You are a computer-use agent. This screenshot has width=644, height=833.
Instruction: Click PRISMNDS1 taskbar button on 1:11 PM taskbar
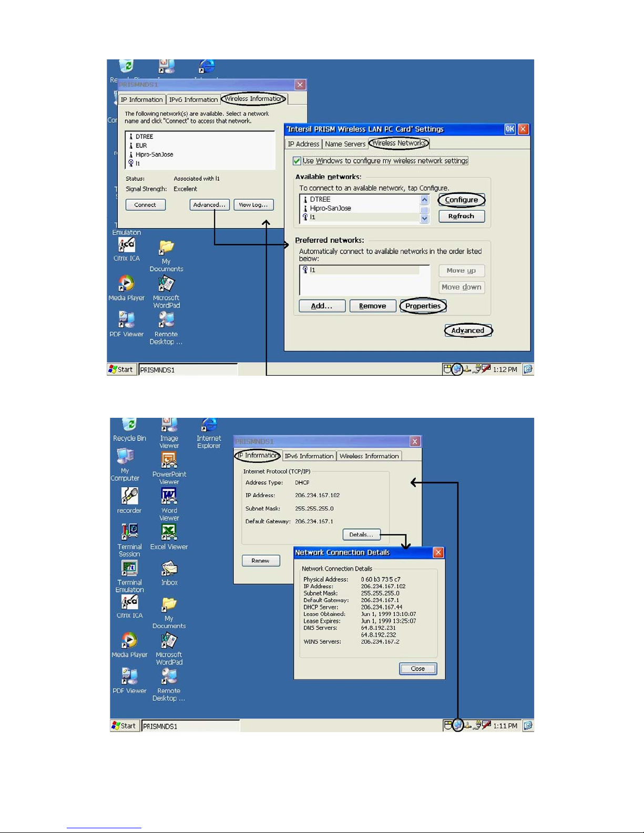coord(190,726)
